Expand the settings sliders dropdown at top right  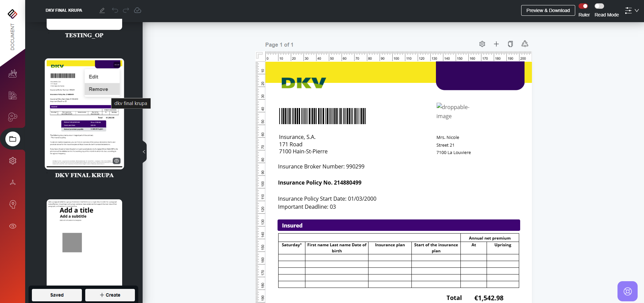(x=632, y=10)
